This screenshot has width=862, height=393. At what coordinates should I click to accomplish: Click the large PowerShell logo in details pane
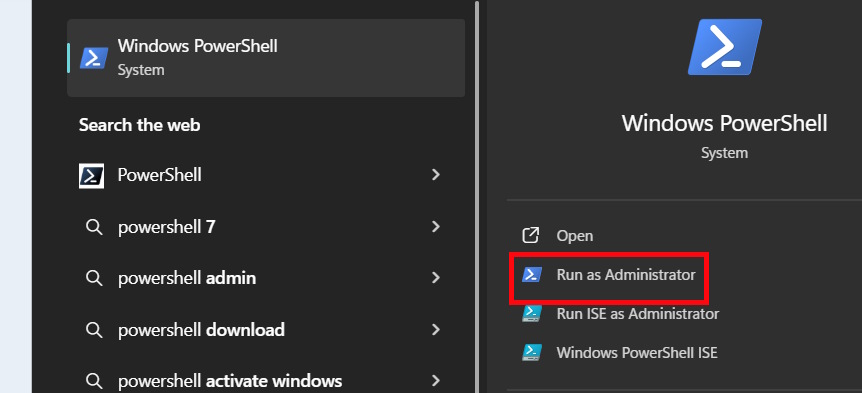pos(725,47)
